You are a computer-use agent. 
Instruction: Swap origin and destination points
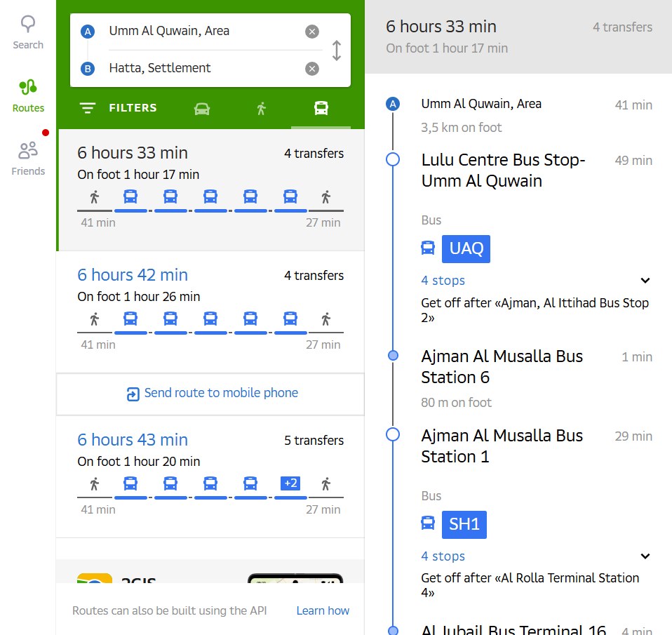[337, 51]
